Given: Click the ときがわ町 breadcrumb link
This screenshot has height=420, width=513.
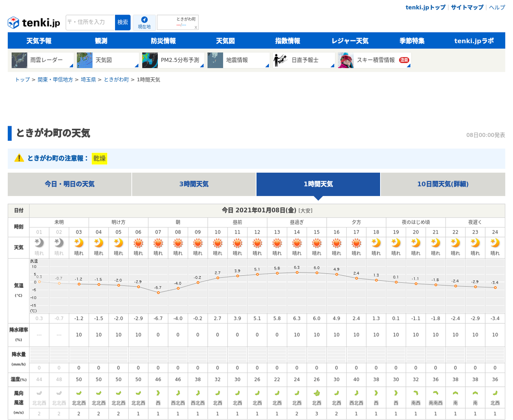Looking at the screenshot, I should 116,80.
